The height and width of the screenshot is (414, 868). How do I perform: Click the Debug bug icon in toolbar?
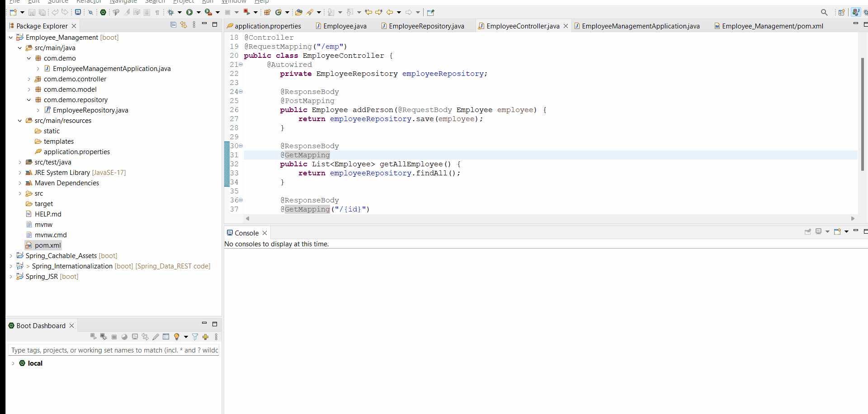[171, 12]
